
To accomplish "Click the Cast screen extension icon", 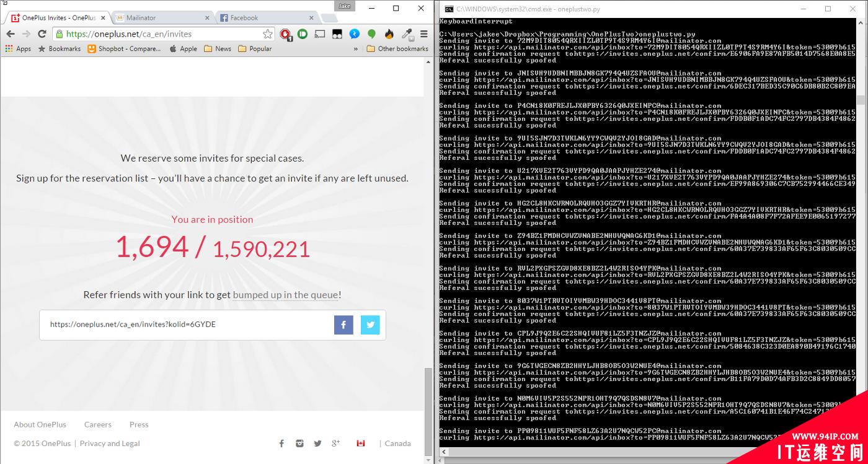I will [320, 34].
